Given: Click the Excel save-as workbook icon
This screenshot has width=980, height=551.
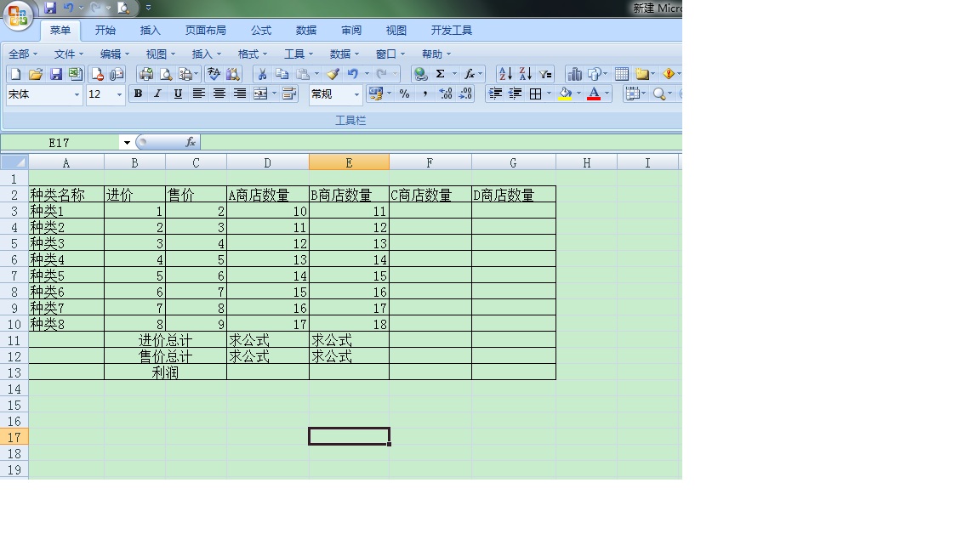Looking at the screenshot, I should [75, 74].
